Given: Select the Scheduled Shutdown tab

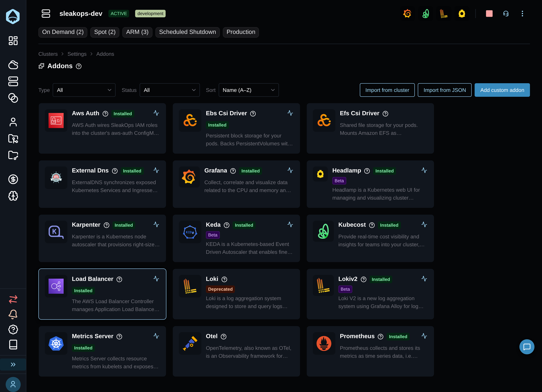Looking at the screenshot, I should coord(188,32).
